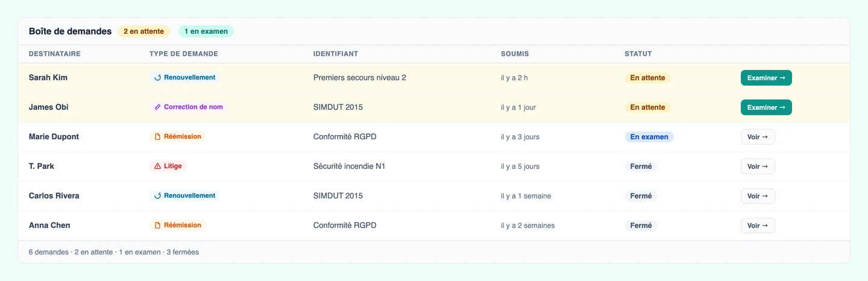Click the Réémission tag for Anna Chen
Image resolution: width=868 pixels, height=281 pixels.
[x=178, y=226]
